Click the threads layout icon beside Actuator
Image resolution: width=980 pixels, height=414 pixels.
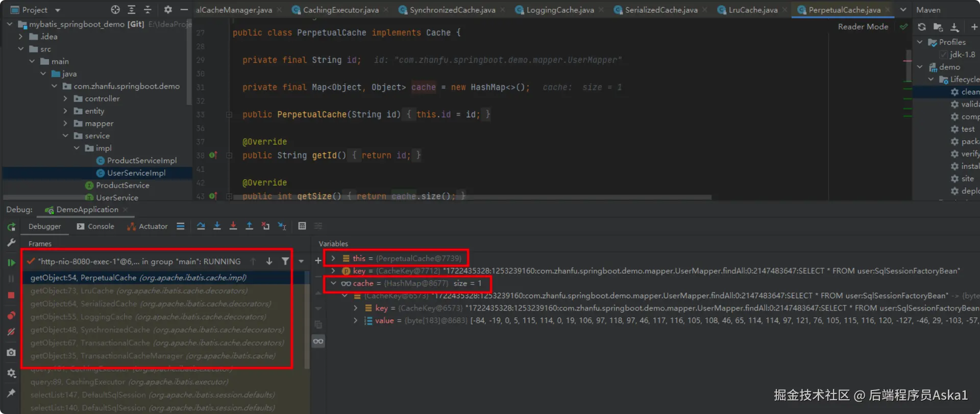pos(181,226)
